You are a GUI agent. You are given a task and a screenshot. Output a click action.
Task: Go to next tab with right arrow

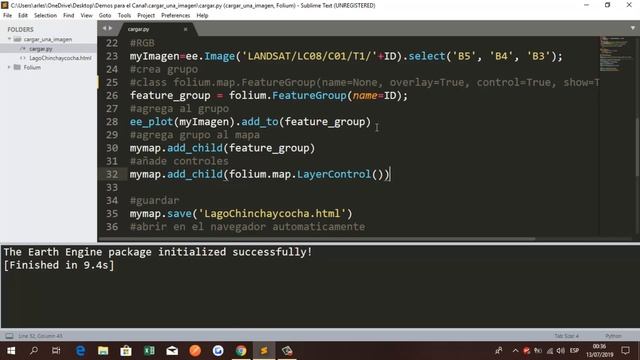click(x=110, y=28)
